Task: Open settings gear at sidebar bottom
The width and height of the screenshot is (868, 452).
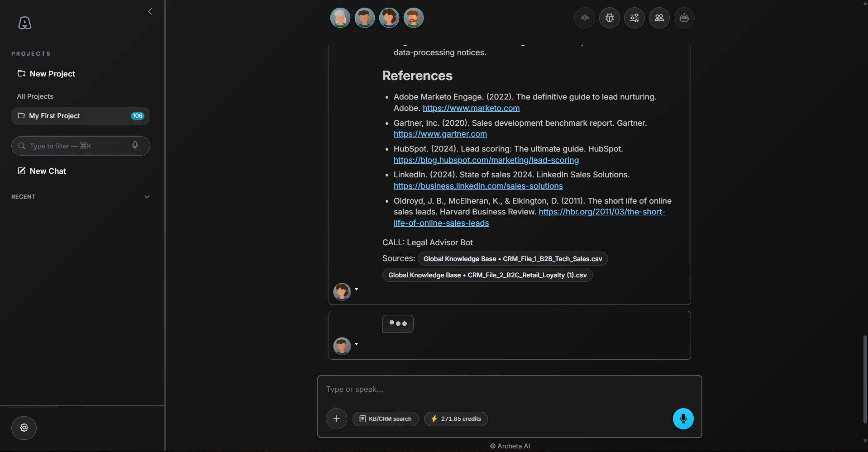Action: [x=24, y=428]
